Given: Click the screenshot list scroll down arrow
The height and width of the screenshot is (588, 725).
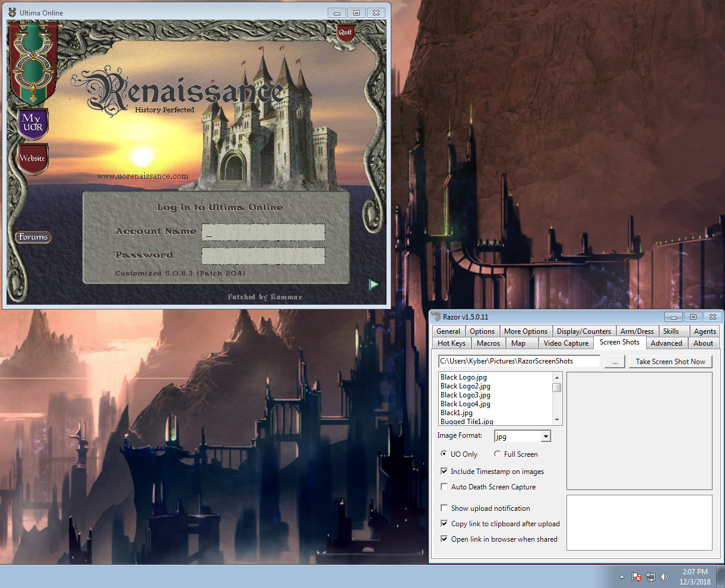Looking at the screenshot, I should coord(557,420).
